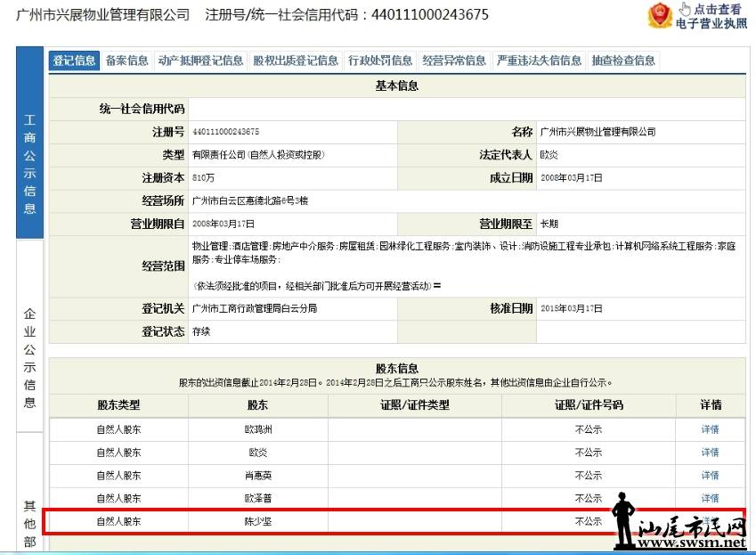View 详情 for shareholder 肖惠英
Image resolution: width=756 pixels, height=555 pixels.
710,476
